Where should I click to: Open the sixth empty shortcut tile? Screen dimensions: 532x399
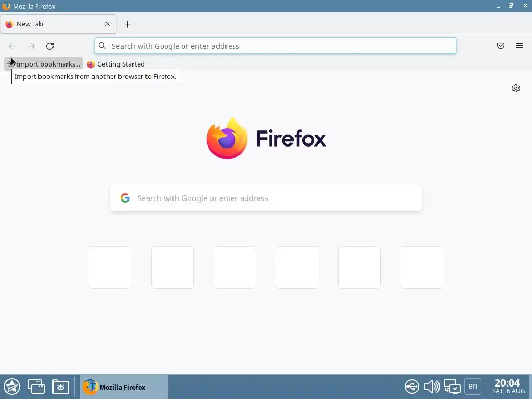(x=422, y=268)
